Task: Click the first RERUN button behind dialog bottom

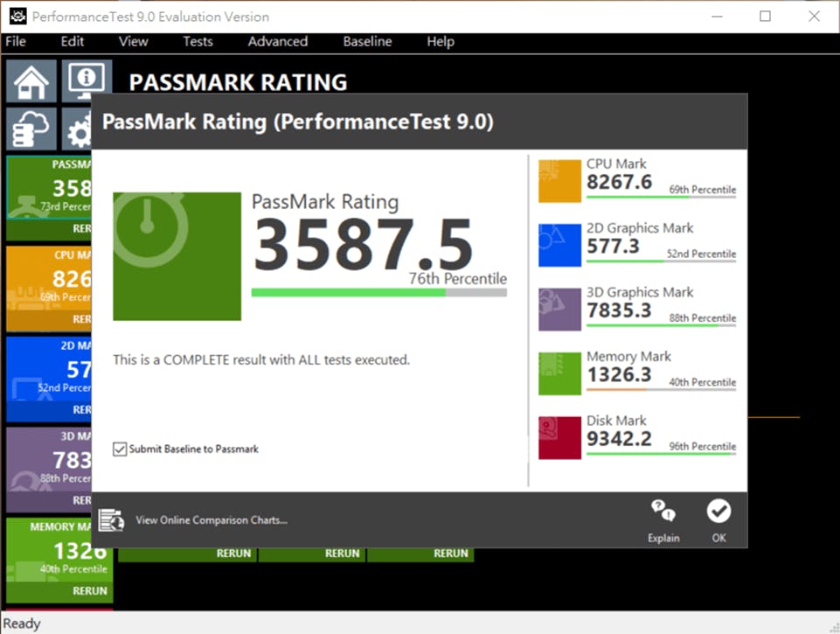Action: point(233,553)
